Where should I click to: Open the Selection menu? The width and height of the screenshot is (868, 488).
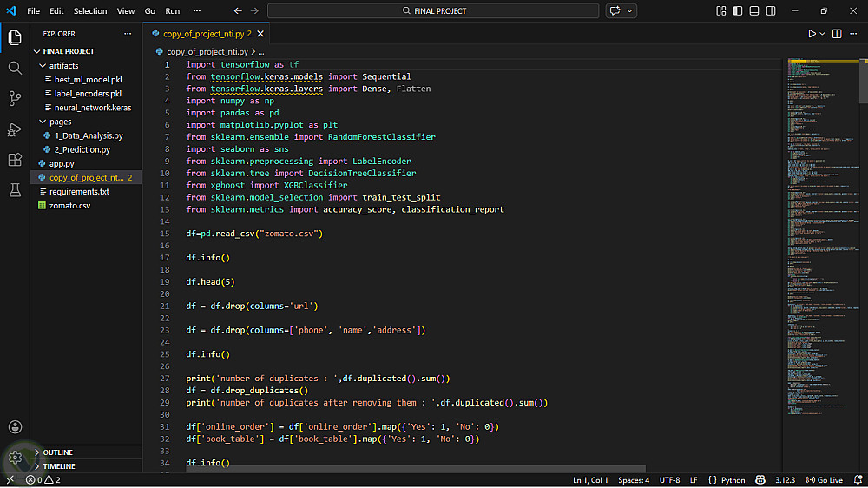(x=90, y=11)
